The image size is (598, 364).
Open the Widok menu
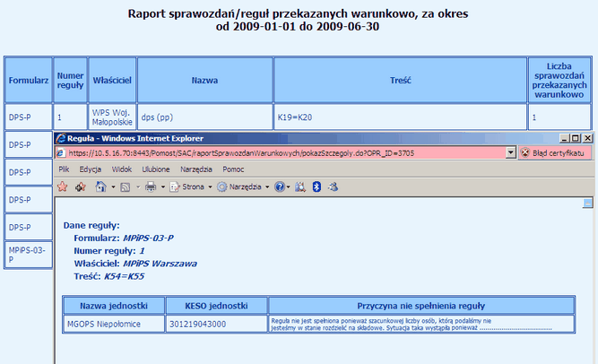pyautogui.click(x=122, y=169)
